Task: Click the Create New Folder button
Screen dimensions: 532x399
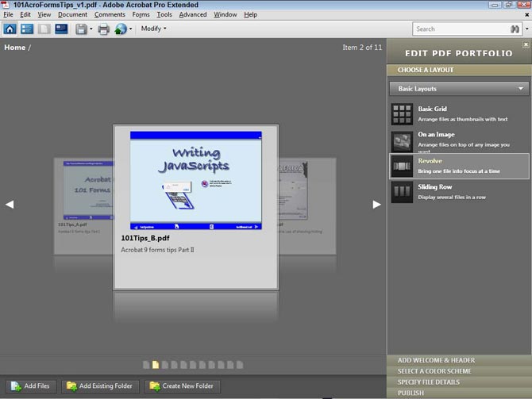Action: tap(180, 386)
